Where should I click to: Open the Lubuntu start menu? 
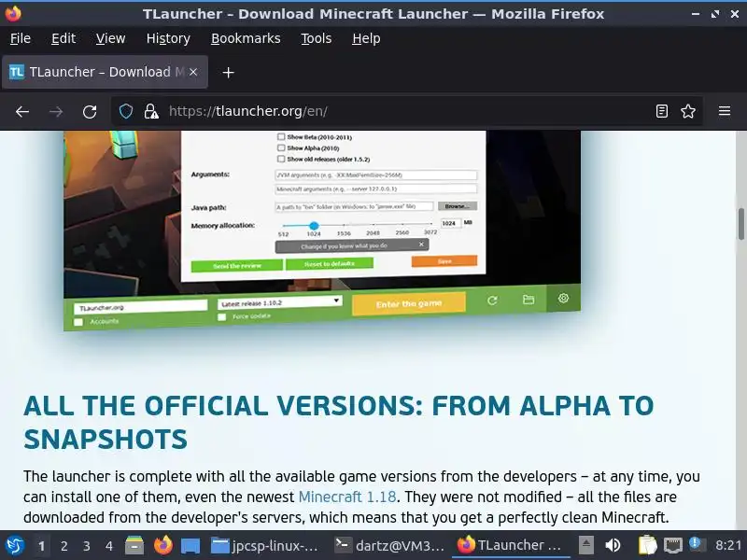pos(15,545)
